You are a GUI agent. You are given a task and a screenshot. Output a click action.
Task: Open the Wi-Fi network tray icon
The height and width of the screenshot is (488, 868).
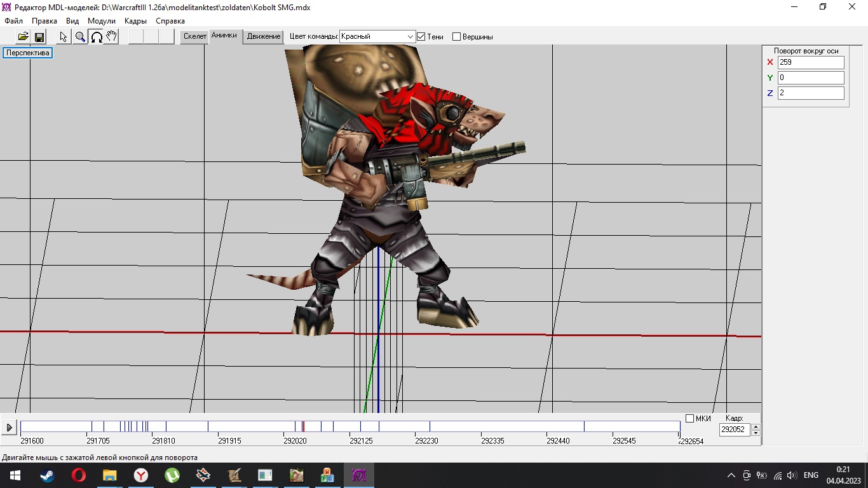pos(777,475)
